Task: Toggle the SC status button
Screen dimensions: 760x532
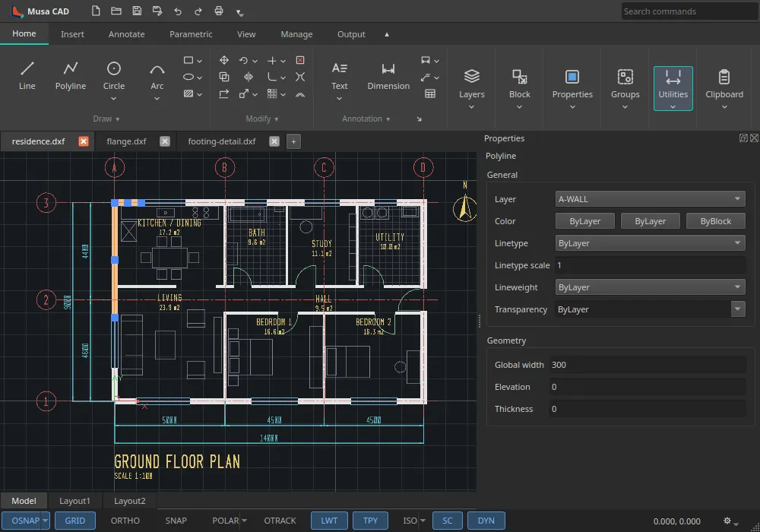Action: (448, 521)
